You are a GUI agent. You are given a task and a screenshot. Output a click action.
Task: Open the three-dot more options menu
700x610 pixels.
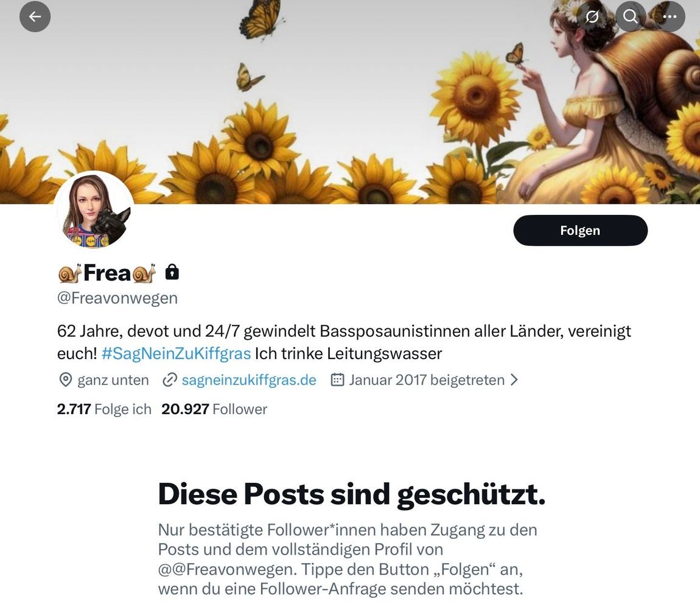coord(669,16)
